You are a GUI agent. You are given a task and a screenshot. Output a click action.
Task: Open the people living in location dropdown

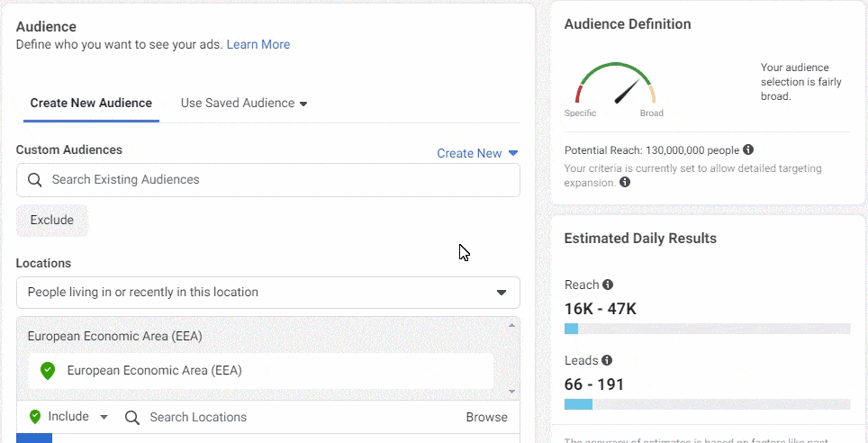[x=268, y=293]
